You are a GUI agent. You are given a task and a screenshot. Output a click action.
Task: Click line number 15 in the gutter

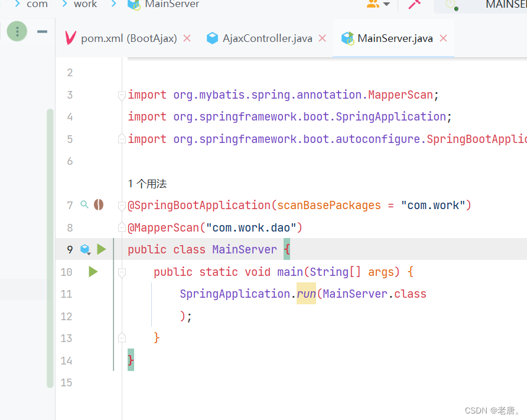point(67,382)
